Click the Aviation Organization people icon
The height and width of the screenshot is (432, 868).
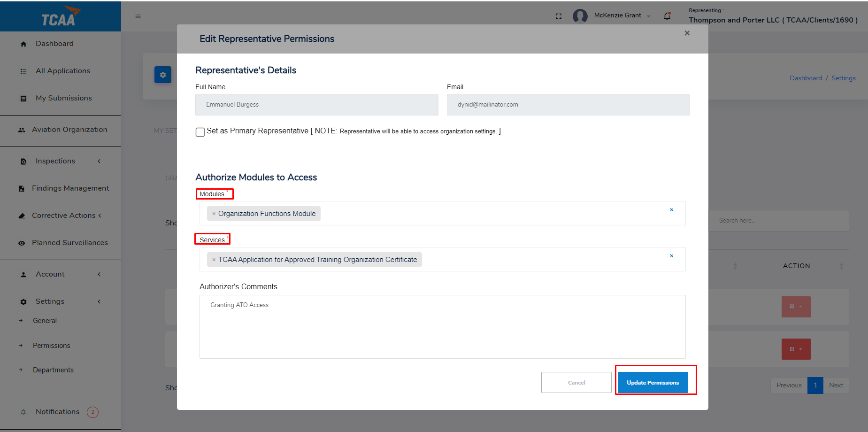coord(22,130)
